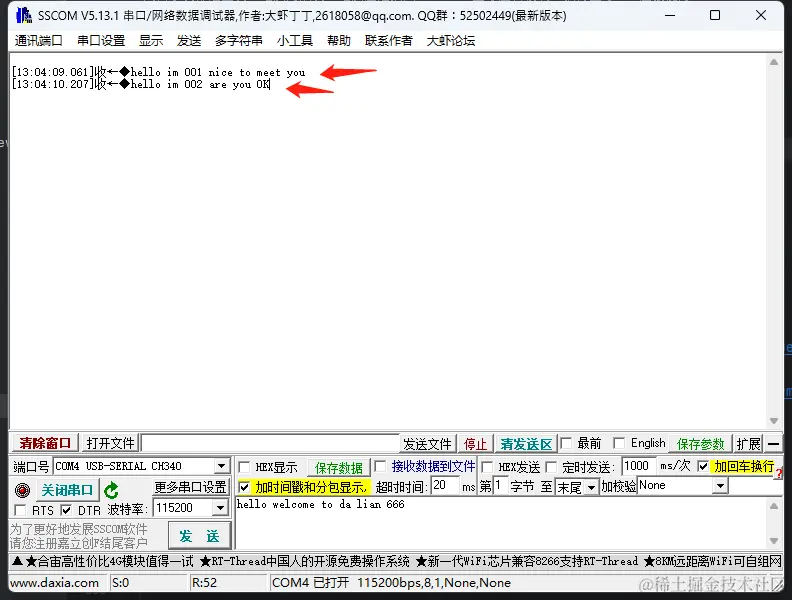Screen dimensions: 792x600
Task: Uncheck the 加回车换行 checkbox
Action: tap(703, 466)
